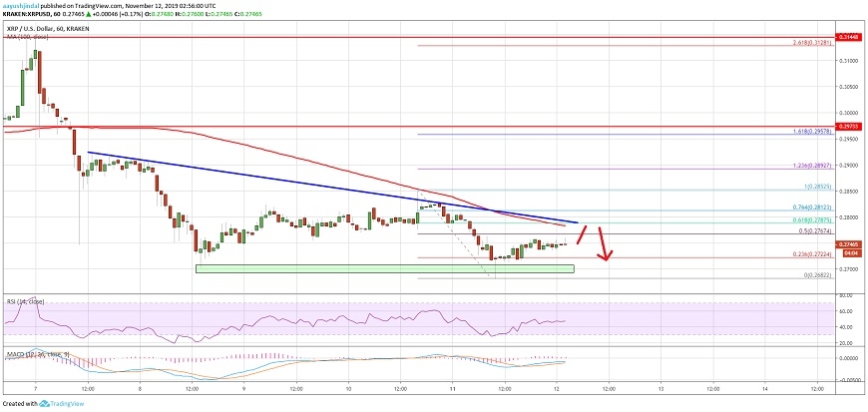Viewport: 868px width, 412px height.
Task: Click the 0.27465 current price tag
Action: click(851, 244)
